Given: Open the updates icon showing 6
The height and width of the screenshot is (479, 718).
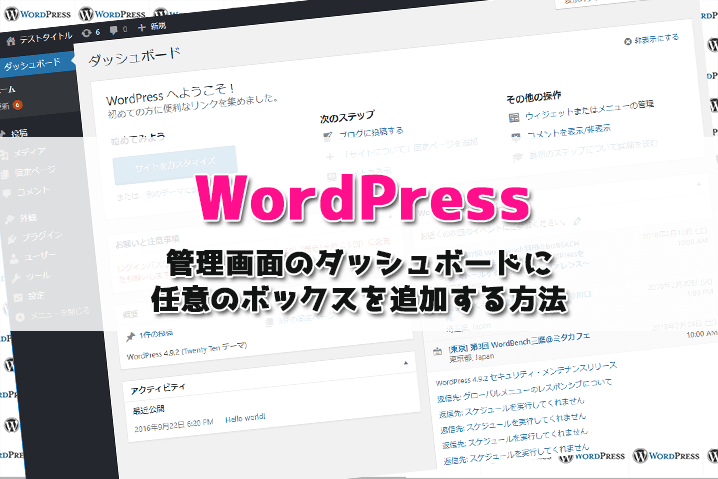Looking at the screenshot, I should click(90, 33).
